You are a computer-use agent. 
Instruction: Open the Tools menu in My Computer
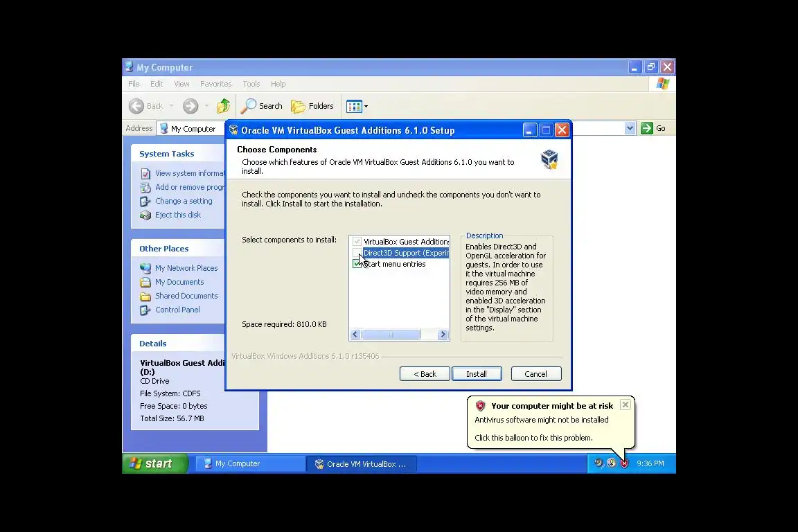tap(251, 84)
